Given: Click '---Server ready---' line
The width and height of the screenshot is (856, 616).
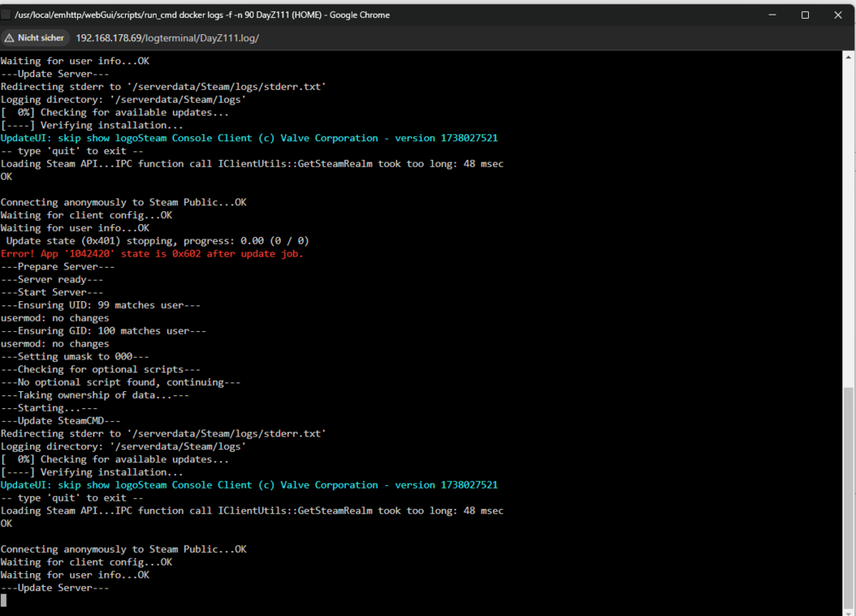Looking at the screenshot, I should tap(52, 280).
